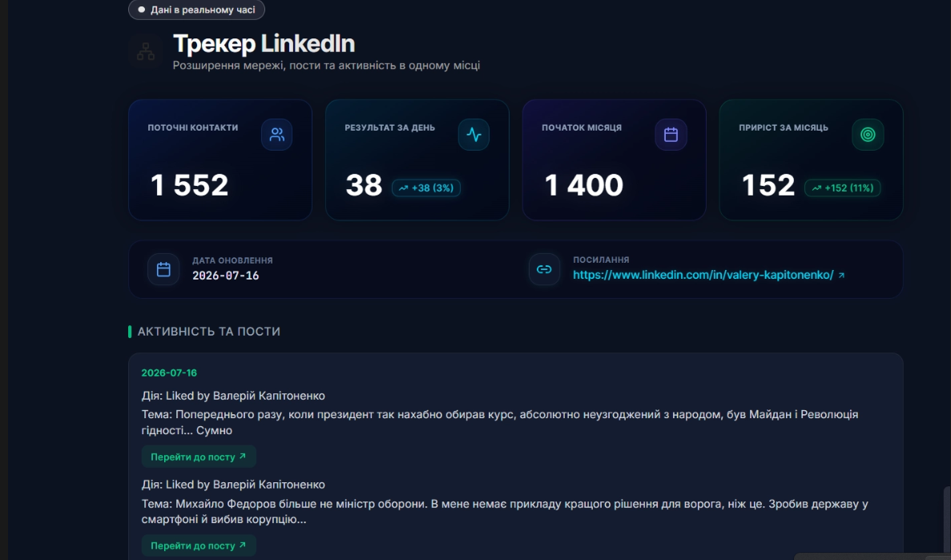This screenshot has height=560, width=951.
Task: Click the Дані в реальному часі badge
Action: point(196,10)
